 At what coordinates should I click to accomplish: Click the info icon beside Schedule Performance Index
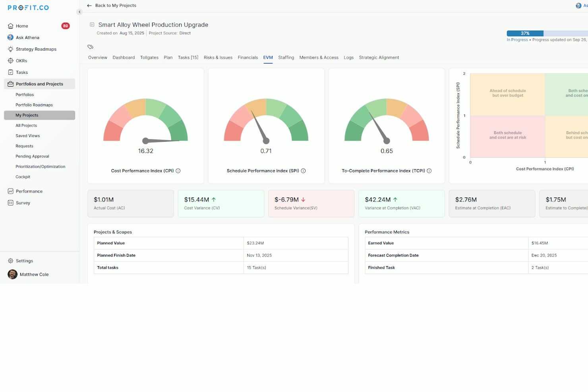coord(303,171)
